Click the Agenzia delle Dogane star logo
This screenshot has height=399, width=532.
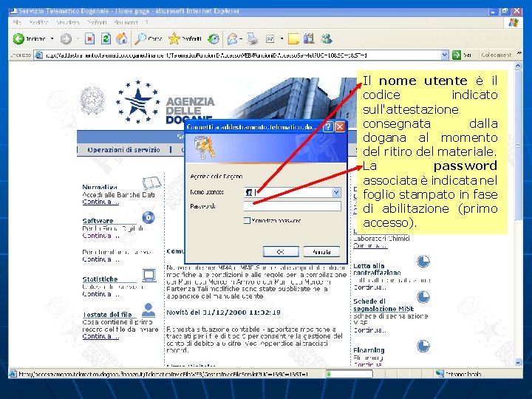pos(137,101)
